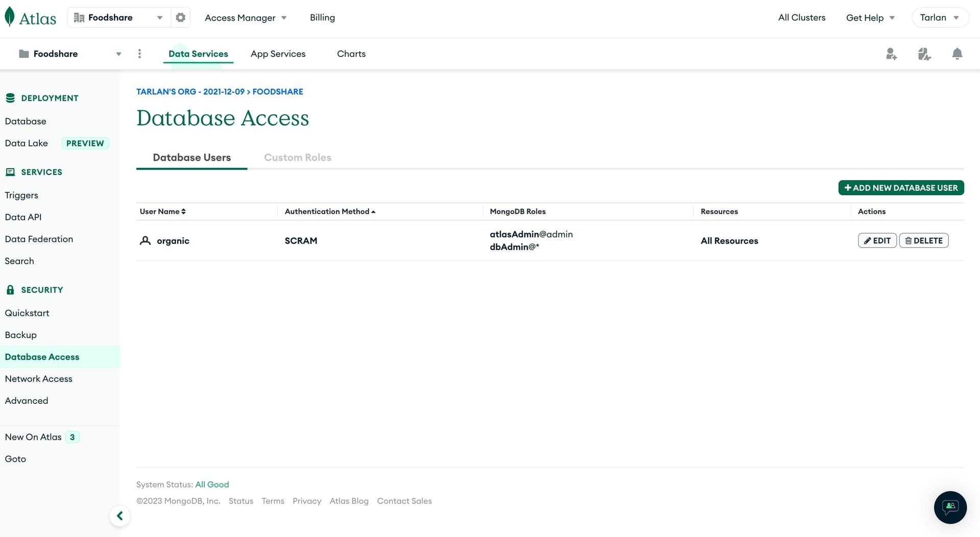
Task: Toggle the Authentication Method sort order
Action: pyautogui.click(x=330, y=211)
